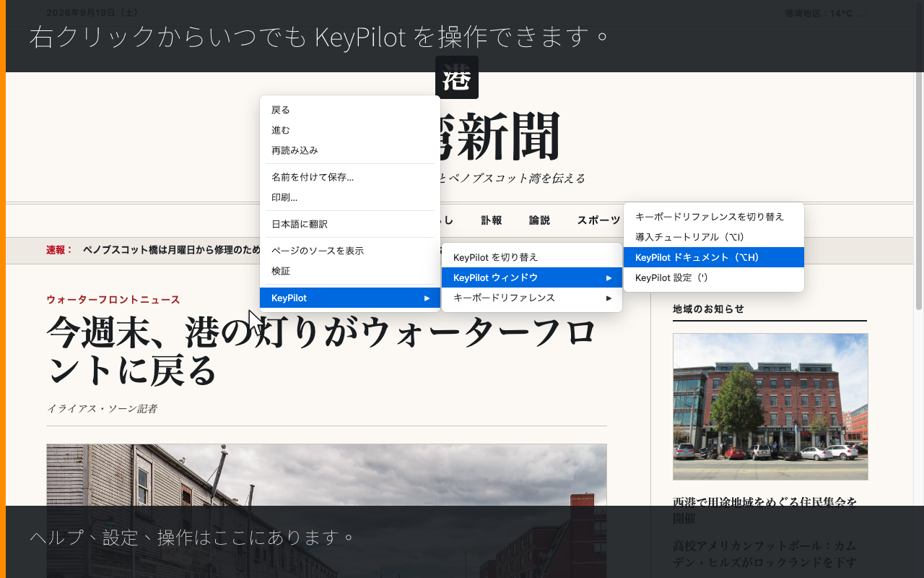Screen dimensions: 924x578
Task: Expand the キーボードリファレンス submenu
Action: [532, 298]
